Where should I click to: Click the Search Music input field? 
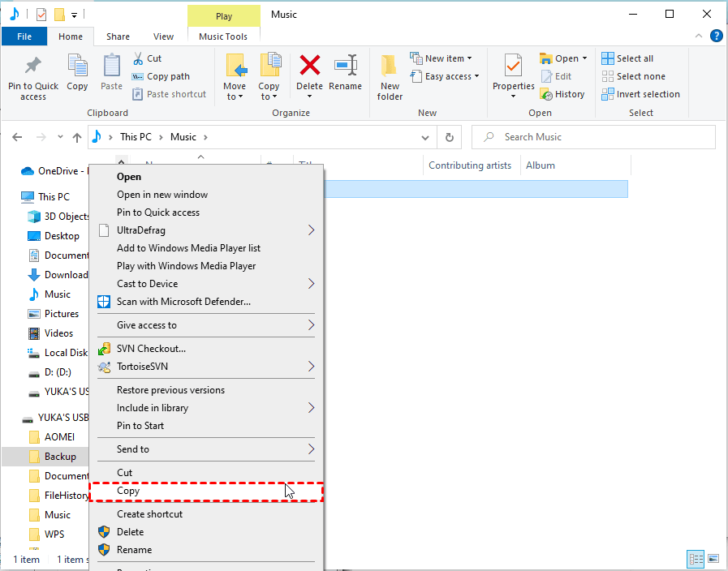pos(601,137)
